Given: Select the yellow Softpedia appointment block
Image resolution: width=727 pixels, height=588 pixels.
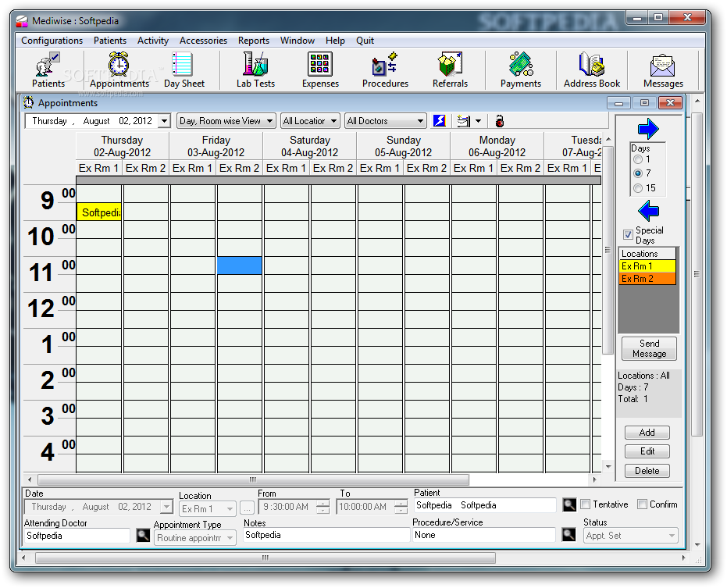Looking at the screenshot, I should click(x=98, y=212).
